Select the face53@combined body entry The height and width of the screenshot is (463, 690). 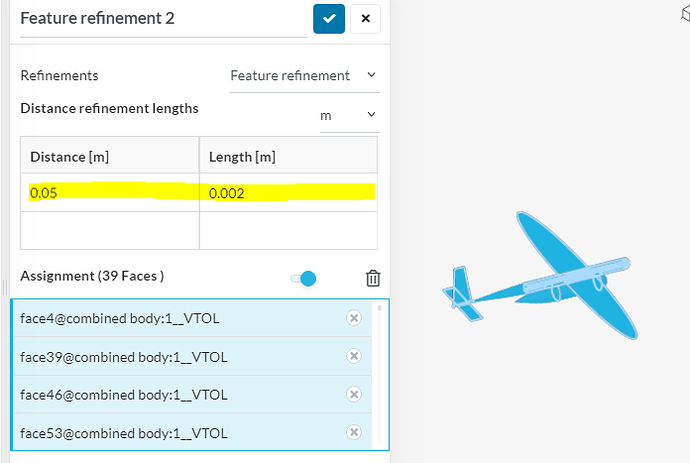tap(150, 433)
